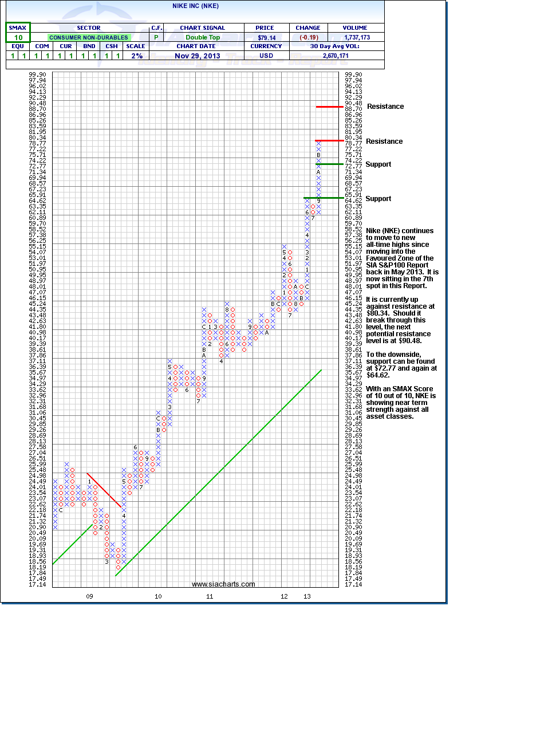This screenshot has height=755, width=560.
Task: Select the 11 year marker on axis
Action: (210, 596)
